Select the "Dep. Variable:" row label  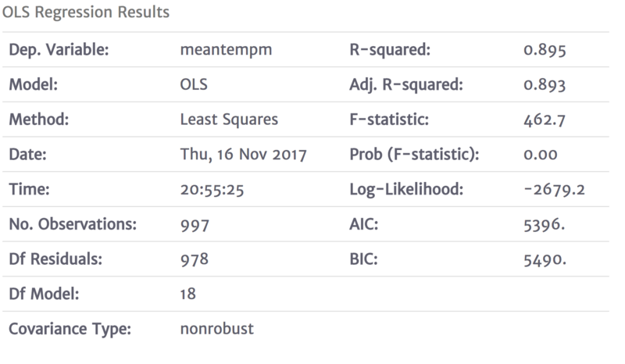click(58, 50)
